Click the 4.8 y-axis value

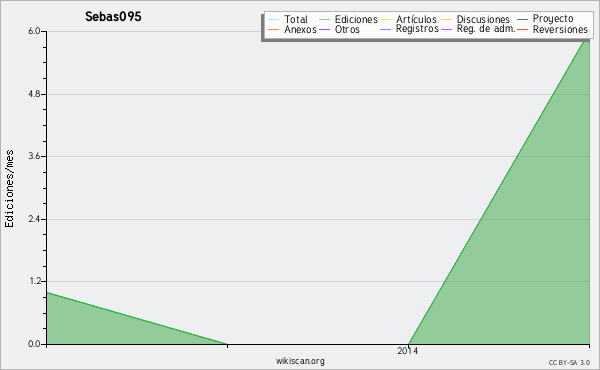click(34, 94)
